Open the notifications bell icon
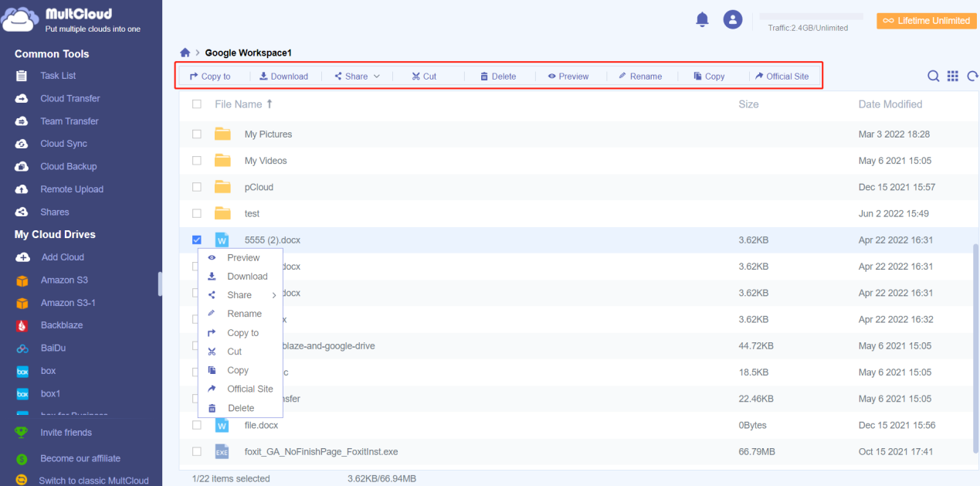The image size is (980, 486). pyautogui.click(x=702, y=20)
